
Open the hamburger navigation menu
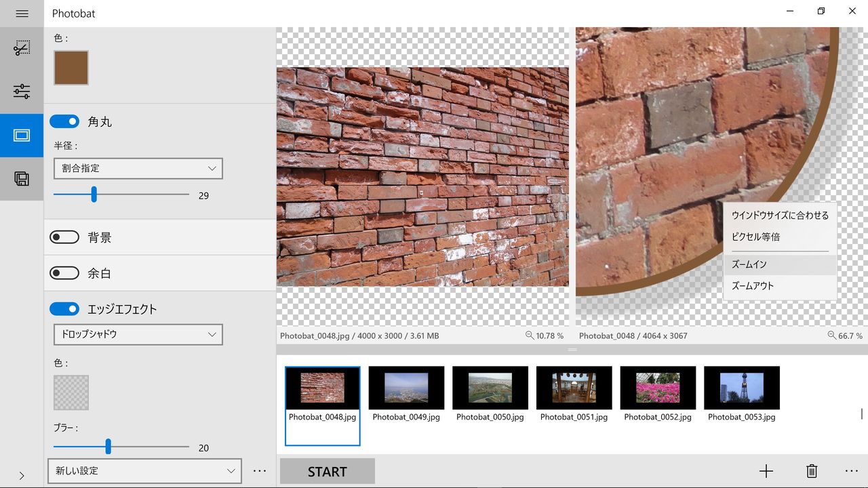pos(22,14)
